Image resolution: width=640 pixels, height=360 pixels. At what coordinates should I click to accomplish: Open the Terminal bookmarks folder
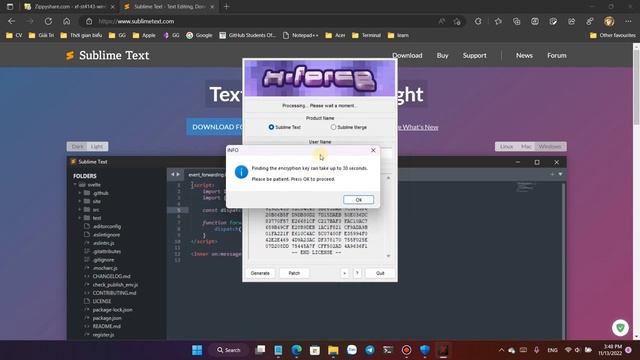click(x=366, y=36)
